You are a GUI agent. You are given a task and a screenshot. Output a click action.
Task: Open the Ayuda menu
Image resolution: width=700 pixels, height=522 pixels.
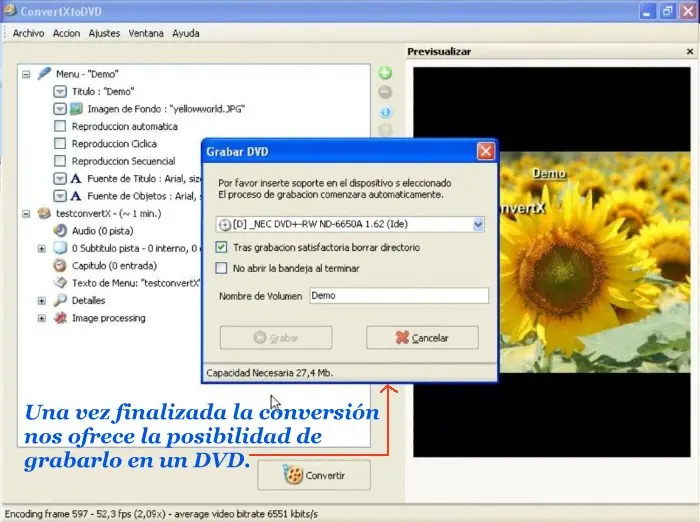point(186,33)
